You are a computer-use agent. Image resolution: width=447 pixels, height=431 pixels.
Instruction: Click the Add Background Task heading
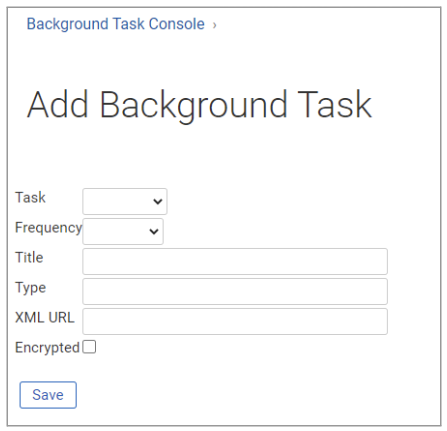(x=199, y=105)
